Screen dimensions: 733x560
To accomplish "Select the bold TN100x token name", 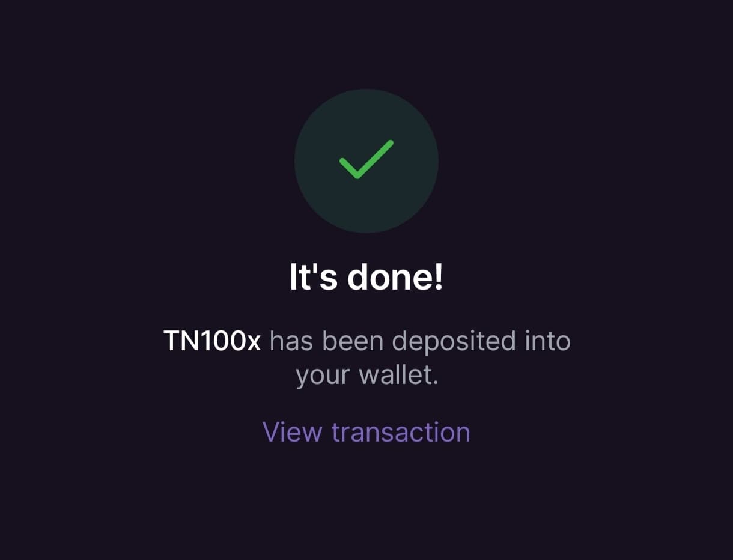I will coord(212,341).
